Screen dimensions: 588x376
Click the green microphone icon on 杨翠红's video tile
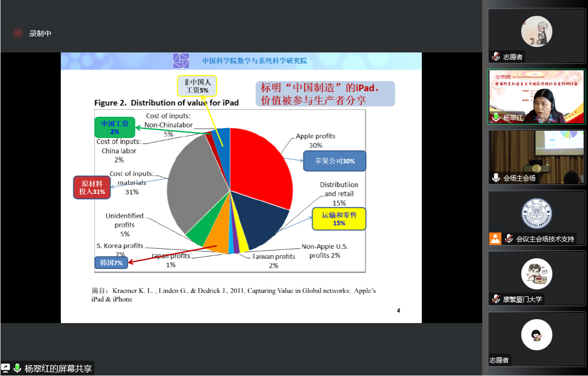pos(496,117)
